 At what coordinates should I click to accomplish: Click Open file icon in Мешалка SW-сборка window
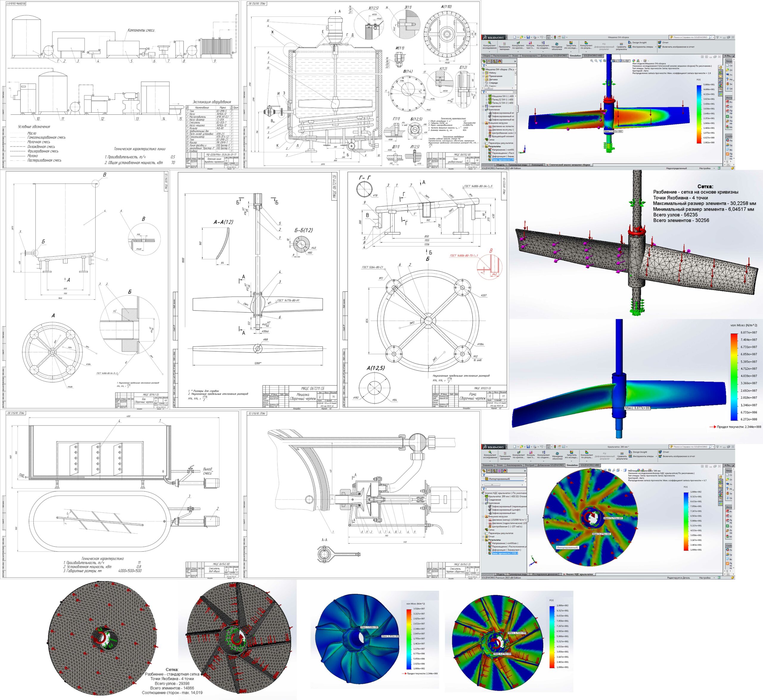pyautogui.click(x=521, y=38)
